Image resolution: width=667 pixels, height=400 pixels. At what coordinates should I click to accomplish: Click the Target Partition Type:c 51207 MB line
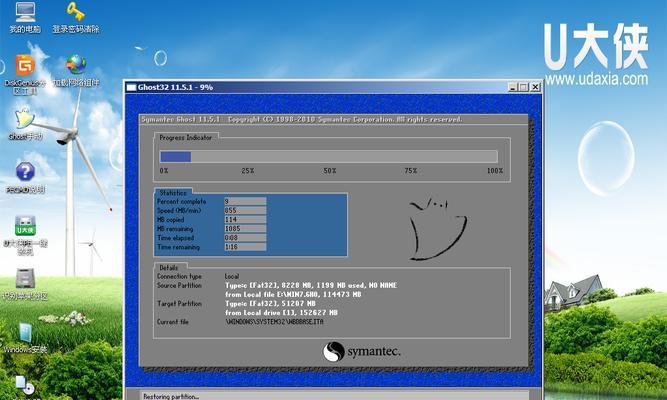(x=270, y=304)
